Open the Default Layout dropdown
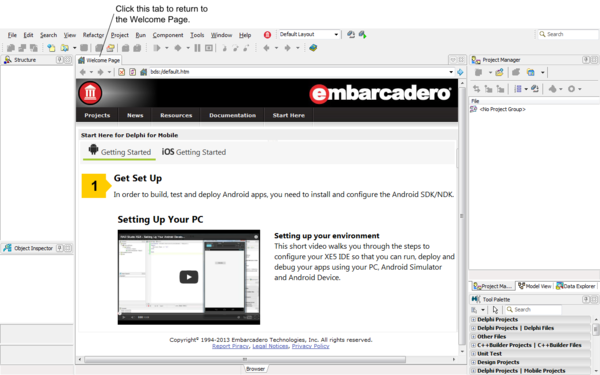 [x=336, y=34]
